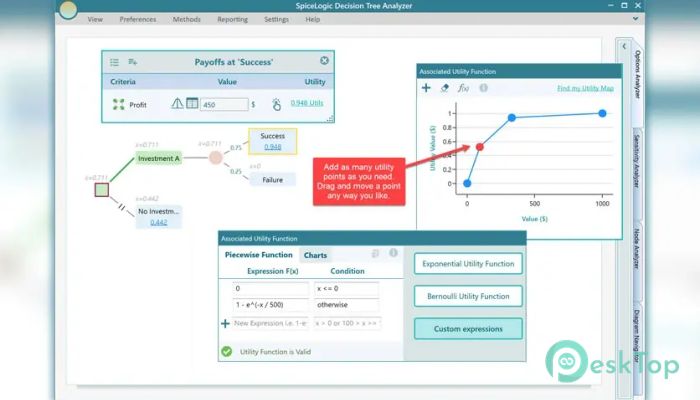Image resolution: width=700 pixels, height=400 pixels.
Task: Focus the new condition placeholder field
Action: click(x=347, y=323)
